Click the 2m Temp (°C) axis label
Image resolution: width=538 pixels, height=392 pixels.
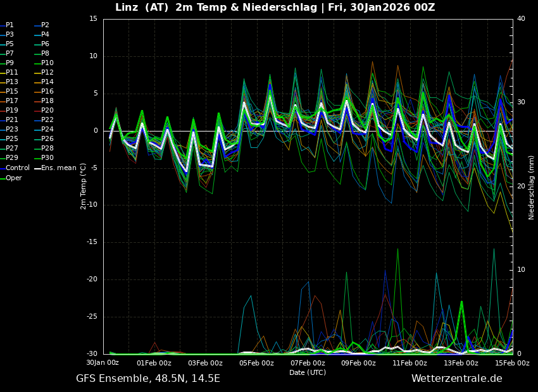(84, 186)
